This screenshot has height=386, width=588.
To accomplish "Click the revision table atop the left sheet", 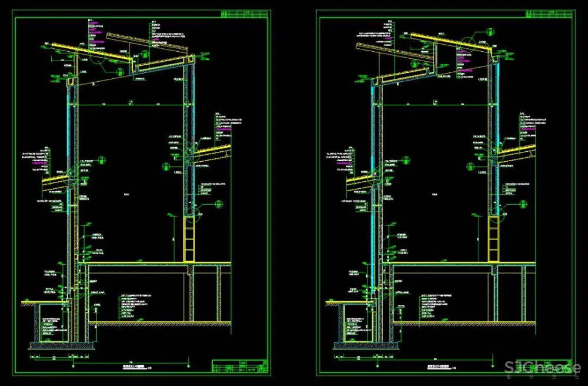I will click(x=245, y=13).
